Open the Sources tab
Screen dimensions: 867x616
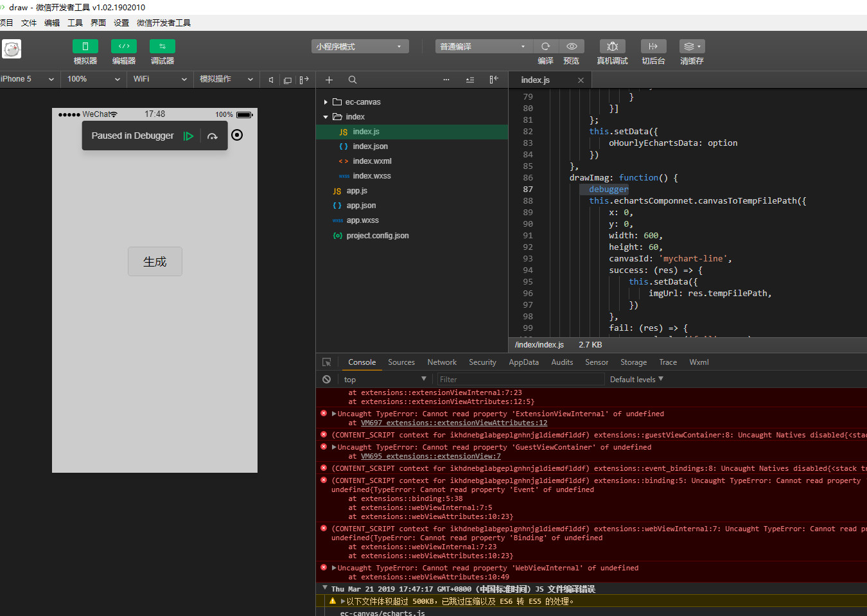[x=401, y=362]
